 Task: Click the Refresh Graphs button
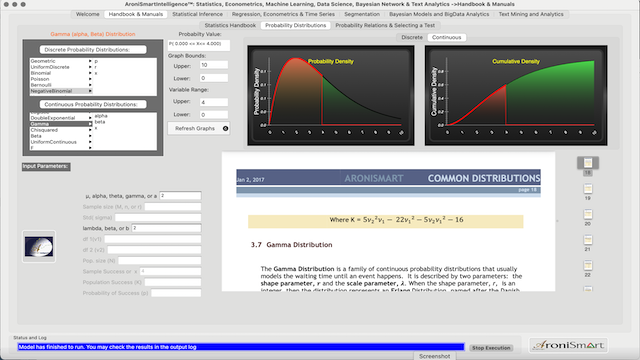pyautogui.click(x=199, y=129)
